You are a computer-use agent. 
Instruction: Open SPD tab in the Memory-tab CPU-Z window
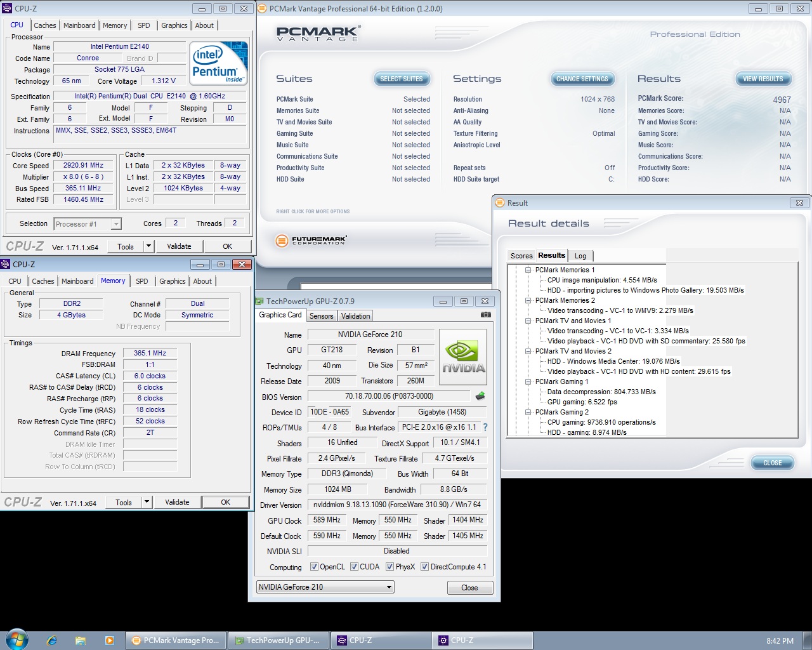[x=142, y=281]
